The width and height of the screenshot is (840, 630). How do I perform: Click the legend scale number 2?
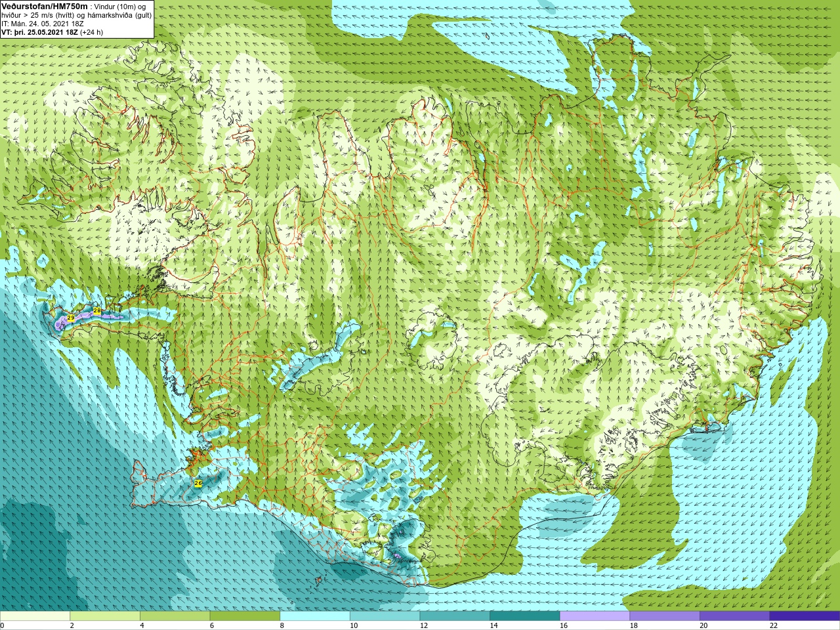[72, 625]
